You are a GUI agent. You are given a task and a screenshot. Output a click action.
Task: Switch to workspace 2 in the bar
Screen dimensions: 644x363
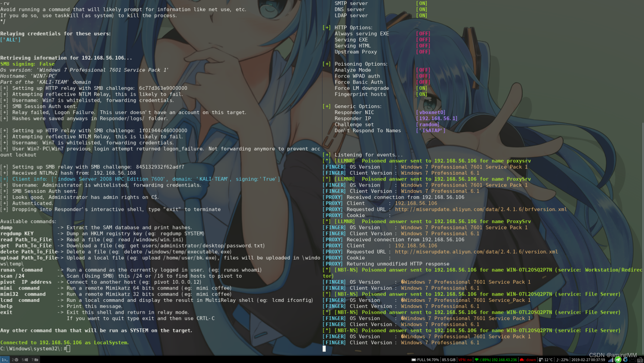[15, 360]
